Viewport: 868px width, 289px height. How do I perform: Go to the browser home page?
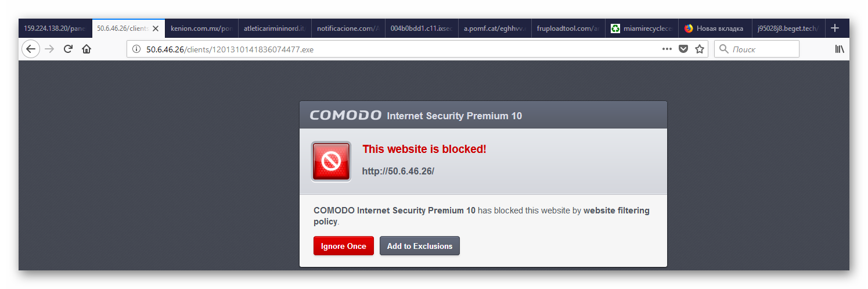click(87, 49)
